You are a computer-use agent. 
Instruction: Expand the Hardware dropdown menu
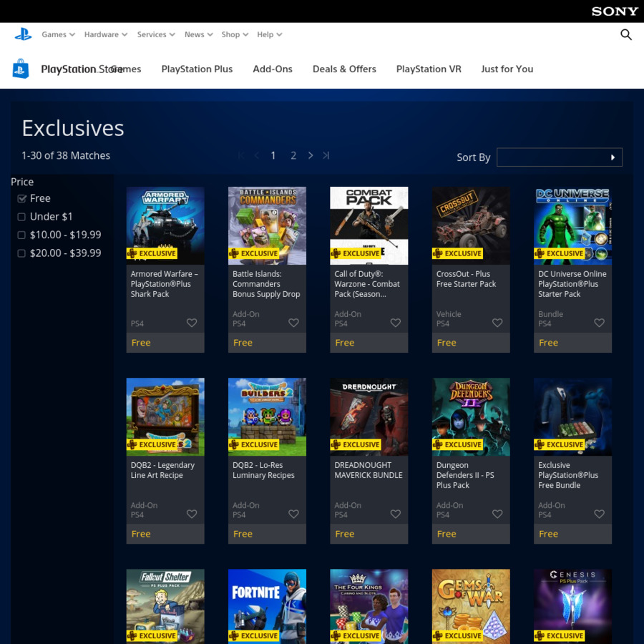[x=106, y=34]
